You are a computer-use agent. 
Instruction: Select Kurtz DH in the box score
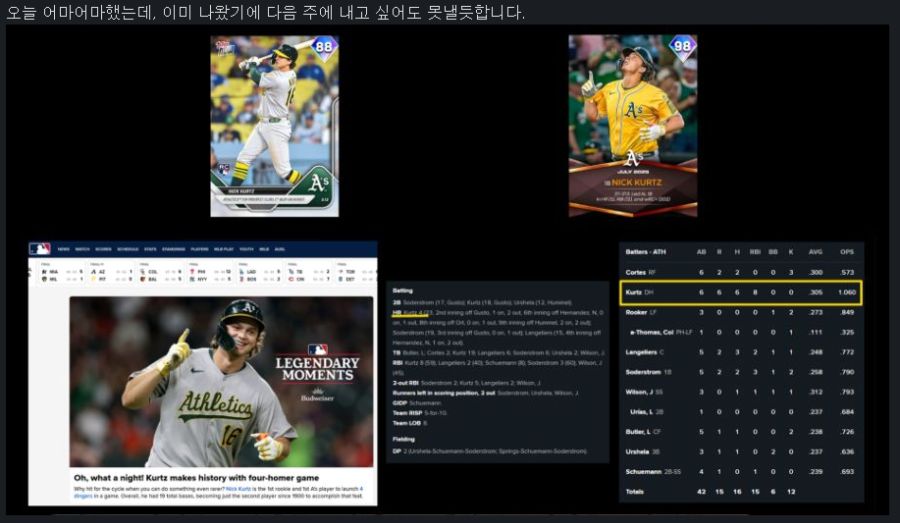click(x=639, y=292)
